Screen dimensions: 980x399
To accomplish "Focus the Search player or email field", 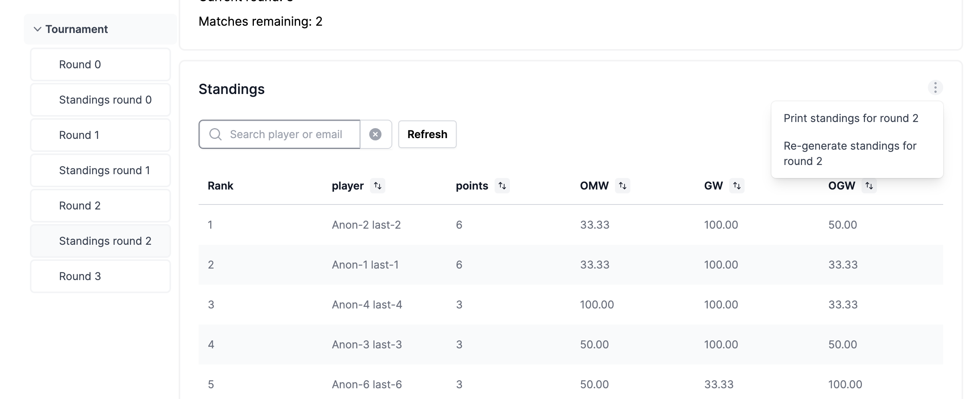I will [291, 134].
